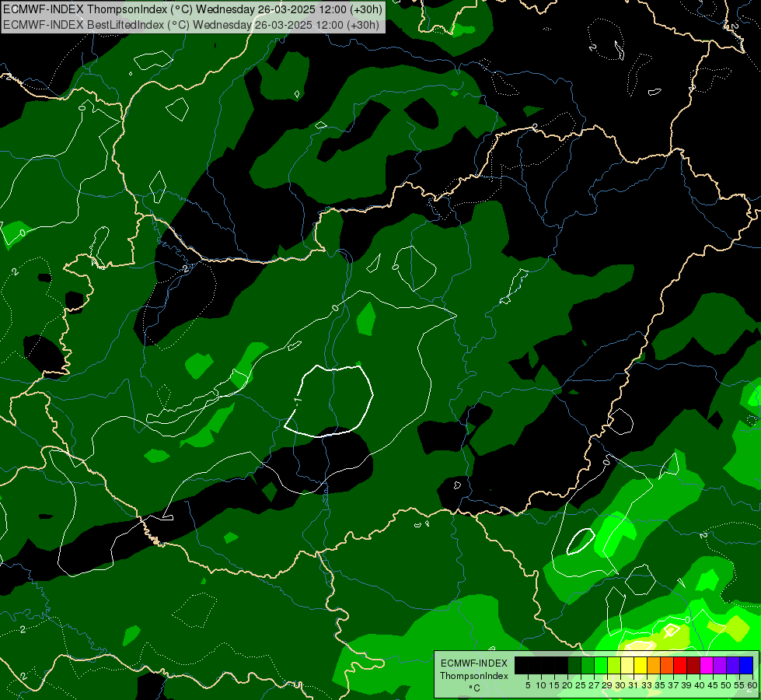Click the legend tick label '50'
761x700 pixels.
point(725,685)
